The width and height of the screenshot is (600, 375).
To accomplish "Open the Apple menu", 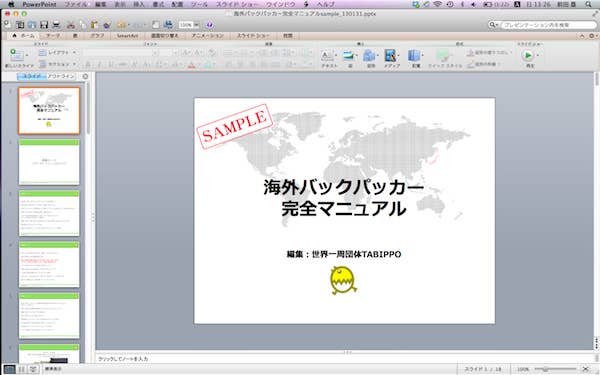I will [11, 5].
